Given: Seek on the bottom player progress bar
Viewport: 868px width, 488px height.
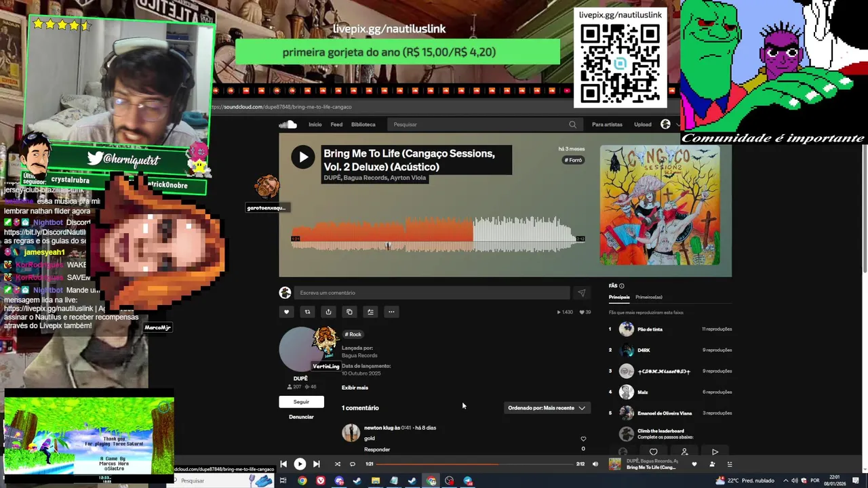Looking at the screenshot, I should [475, 464].
